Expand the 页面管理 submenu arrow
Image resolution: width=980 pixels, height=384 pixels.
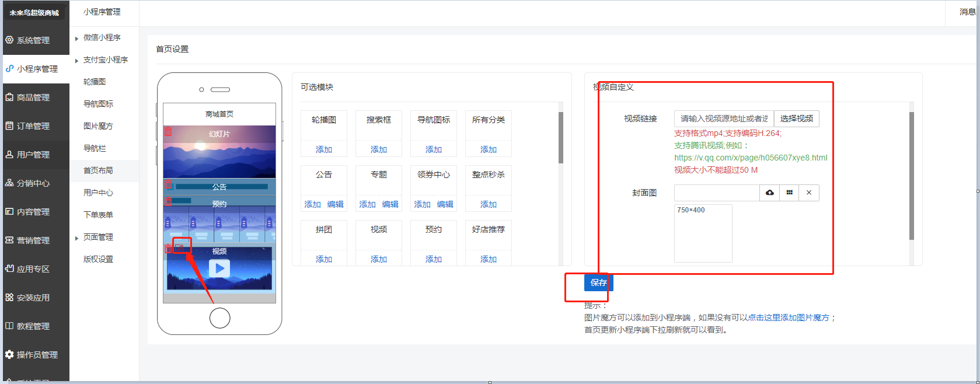76,238
